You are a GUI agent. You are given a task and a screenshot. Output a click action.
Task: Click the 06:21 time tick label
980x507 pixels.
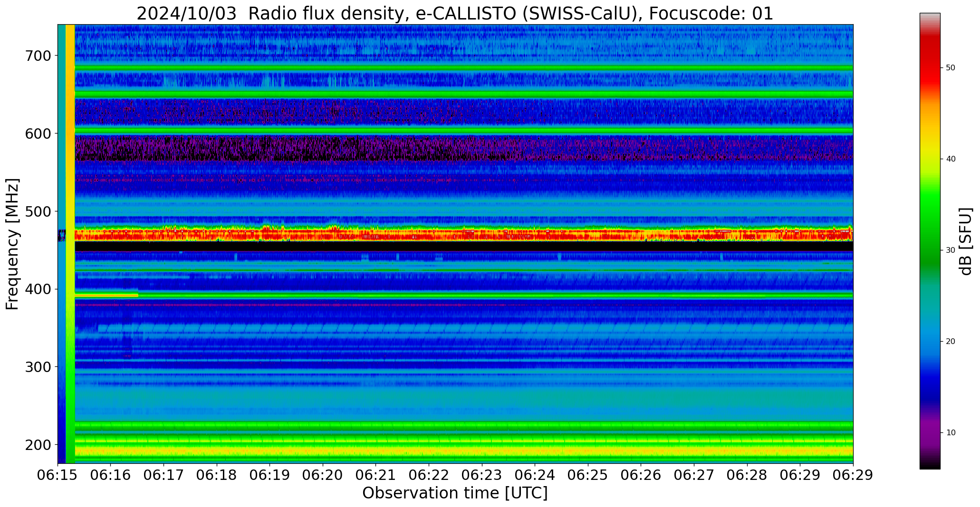(376, 475)
